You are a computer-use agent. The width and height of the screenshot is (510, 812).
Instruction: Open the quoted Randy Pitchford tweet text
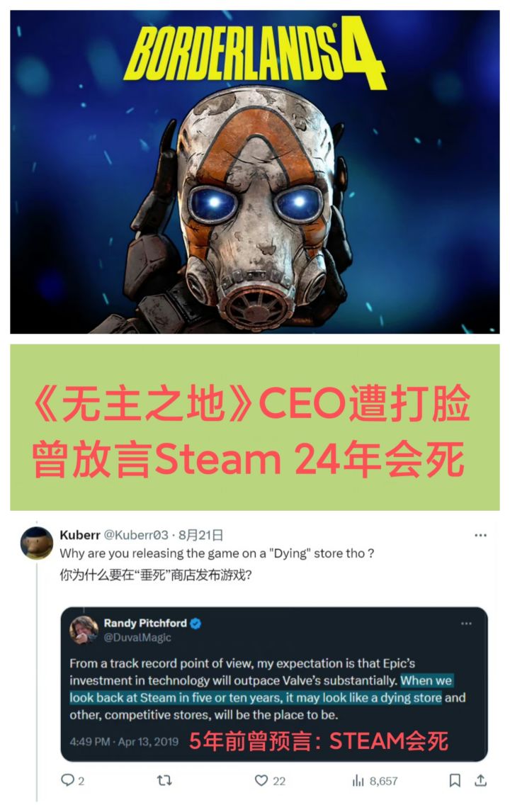pos(268,689)
